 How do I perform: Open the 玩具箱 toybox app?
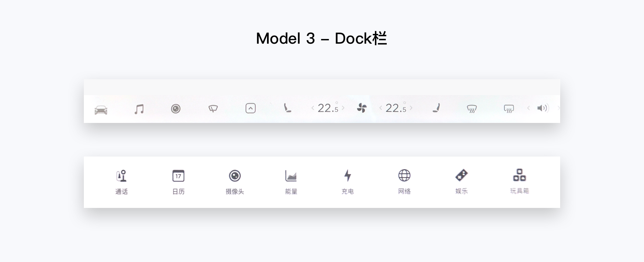coord(520,182)
